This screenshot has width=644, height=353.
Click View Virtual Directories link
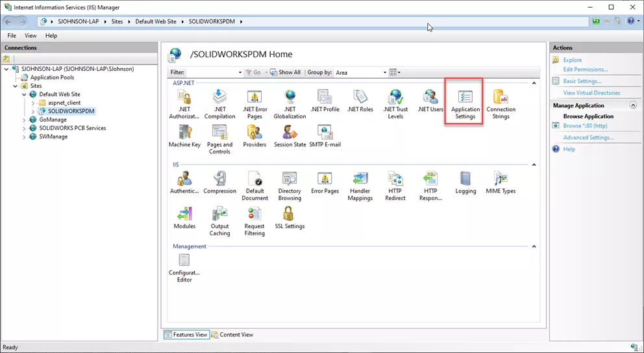coord(591,93)
